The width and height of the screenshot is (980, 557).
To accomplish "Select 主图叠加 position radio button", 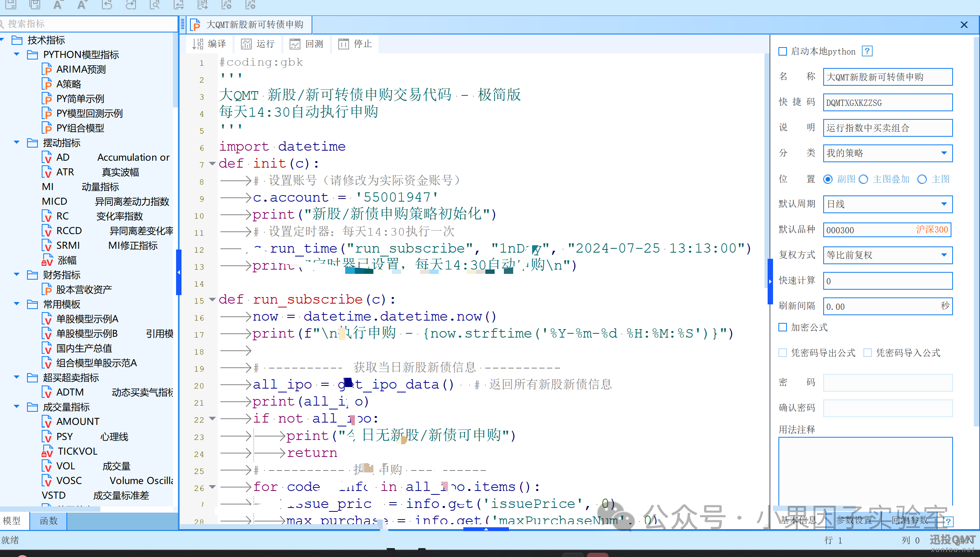I will pyautogui.click(x=863, y=179).
